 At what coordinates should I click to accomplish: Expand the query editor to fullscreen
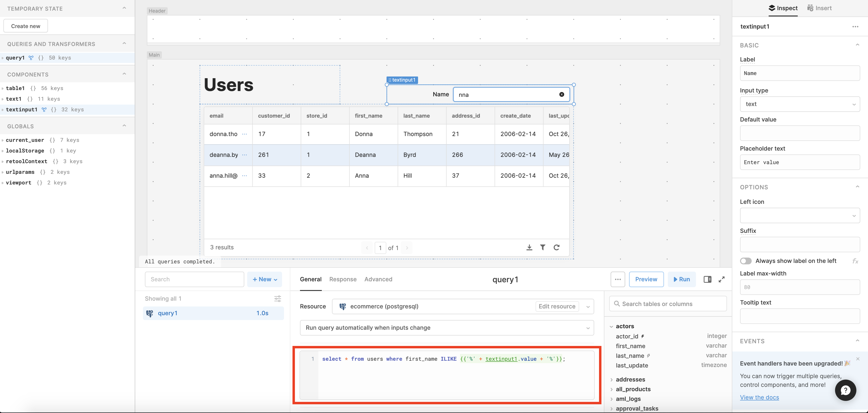(721, 279)
